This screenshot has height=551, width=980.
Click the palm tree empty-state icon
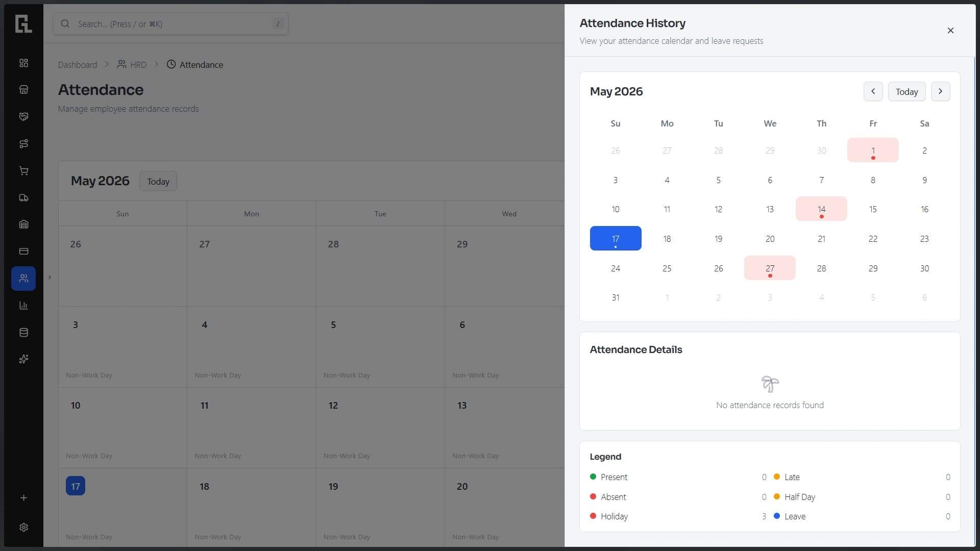point(770,384)
